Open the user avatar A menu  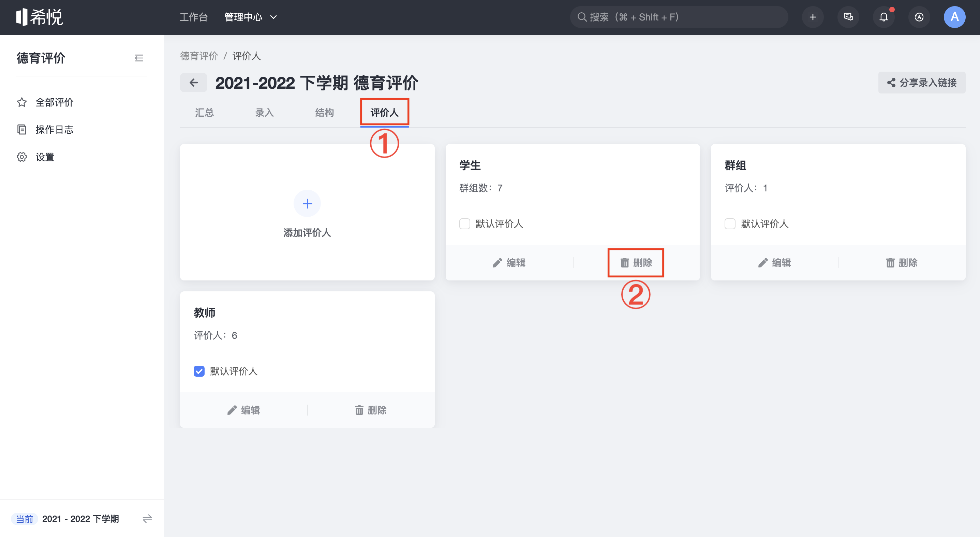click(x=954, y=17)
